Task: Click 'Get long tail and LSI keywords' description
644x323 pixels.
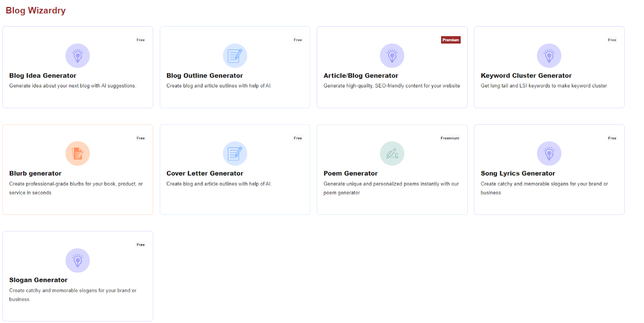Action: pos(544,86)
